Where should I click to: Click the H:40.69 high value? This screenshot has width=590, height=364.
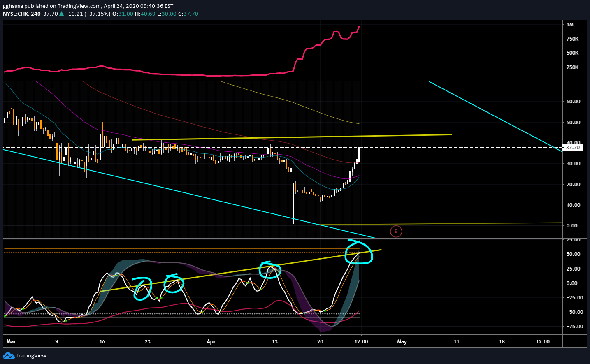(145, 14)
